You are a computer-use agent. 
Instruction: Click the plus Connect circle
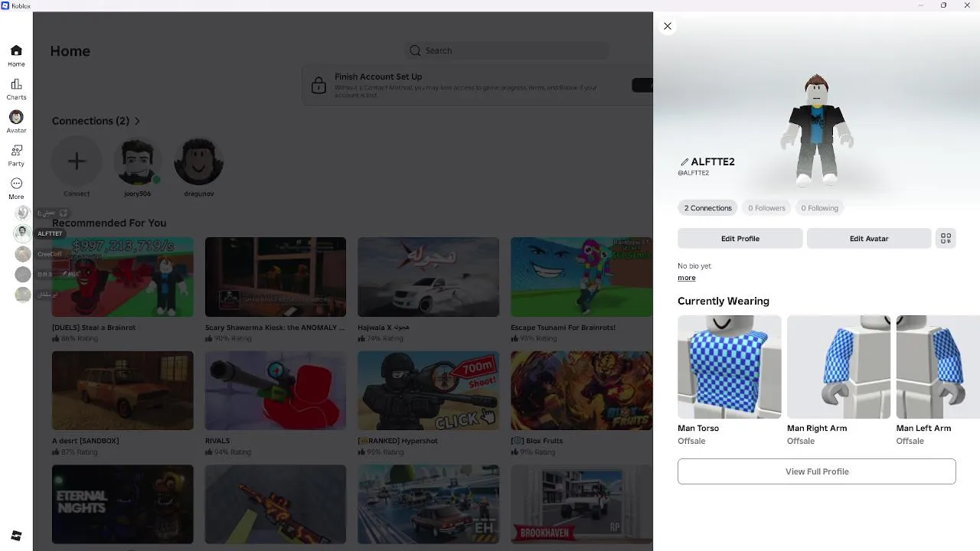(x=77, y=161)
